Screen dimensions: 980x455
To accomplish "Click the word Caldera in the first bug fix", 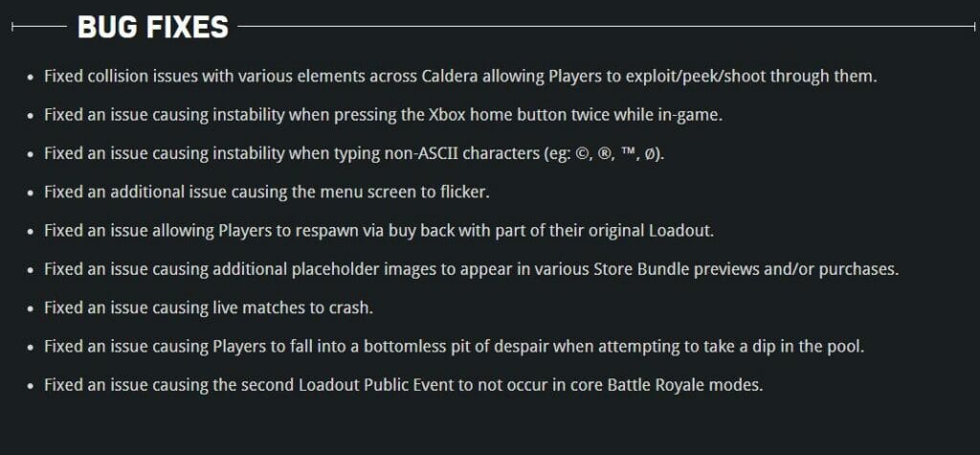I will coord(449,77).
